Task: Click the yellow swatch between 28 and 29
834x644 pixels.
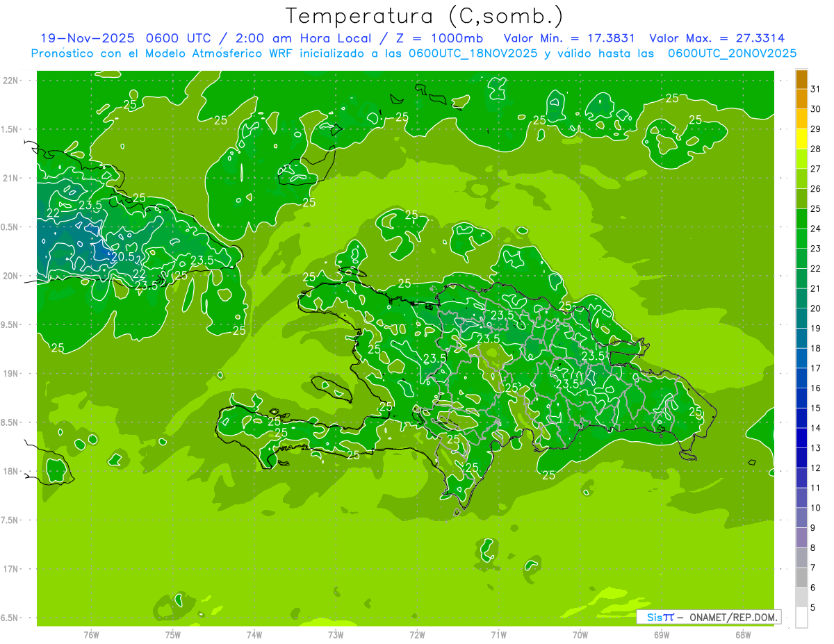Action: [801, 139]
